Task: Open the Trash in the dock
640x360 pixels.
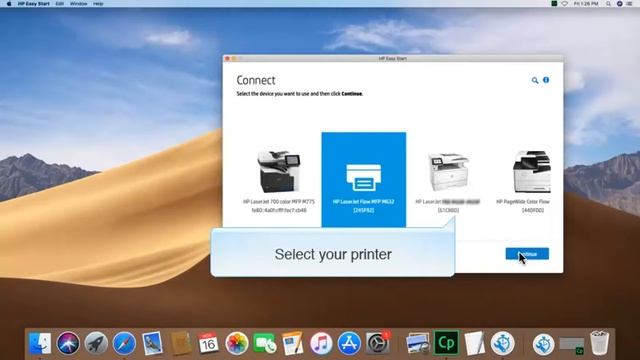Action: pyautogui.click(x=600, y=343)
